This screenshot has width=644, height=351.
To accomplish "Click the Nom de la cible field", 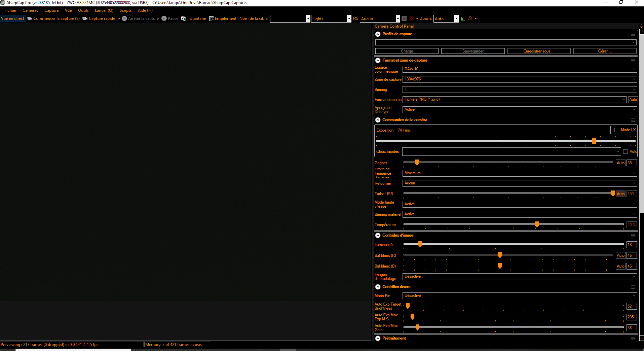I will tap(290, 19).
